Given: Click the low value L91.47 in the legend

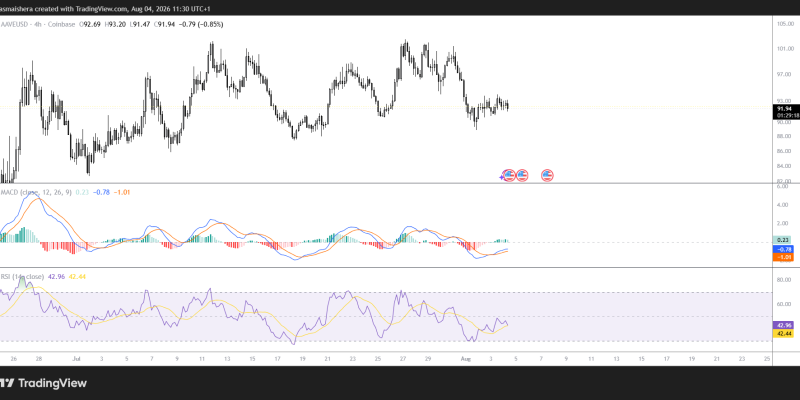Looking at the screenshot, I should pos(139,24).
